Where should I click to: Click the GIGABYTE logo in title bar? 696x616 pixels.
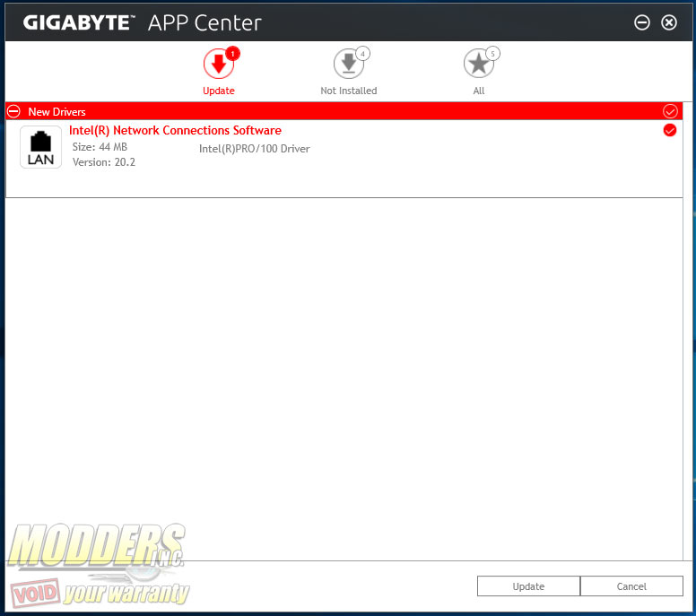pos(79,22)
